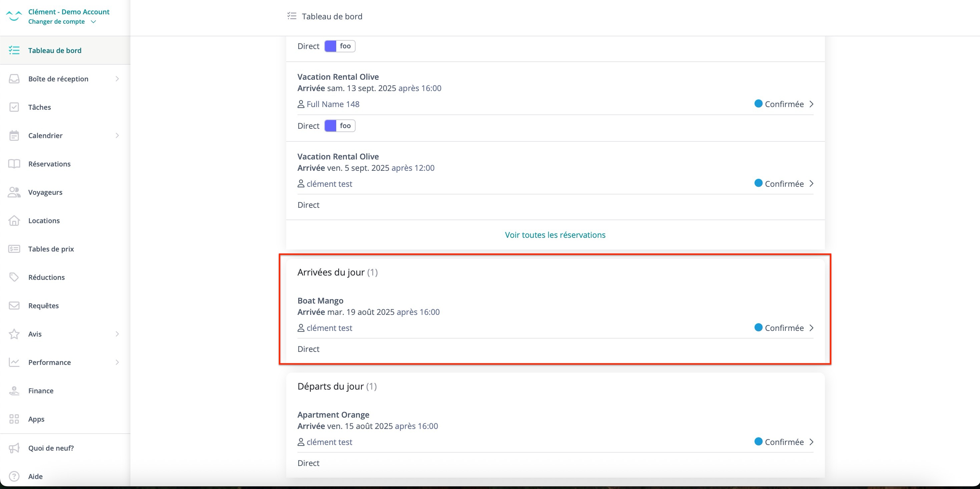This screenshot has height=489, width=980.
Task: Open the Calendrier calendar icon
Action: 14,135
